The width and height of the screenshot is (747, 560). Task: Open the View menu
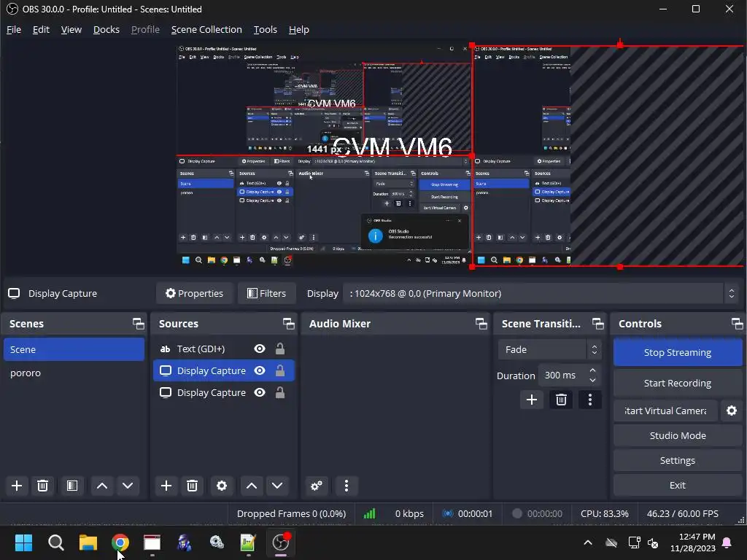(71, 29)
